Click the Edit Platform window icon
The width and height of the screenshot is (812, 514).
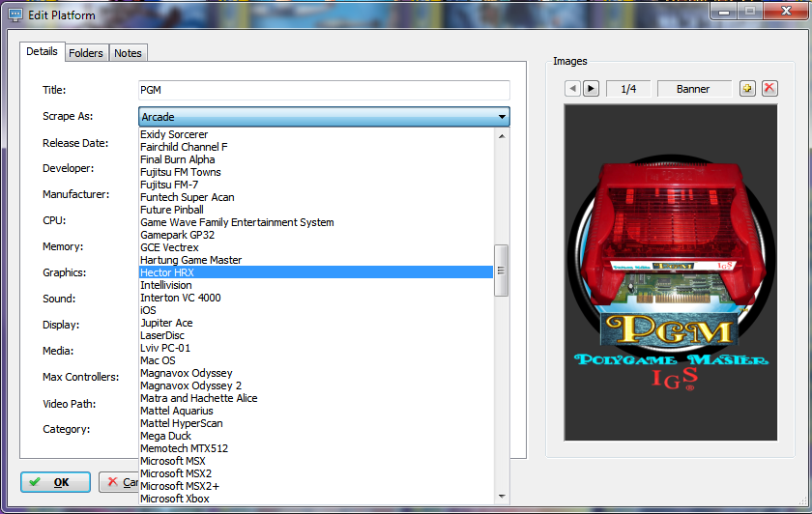(x=15, y=15)
